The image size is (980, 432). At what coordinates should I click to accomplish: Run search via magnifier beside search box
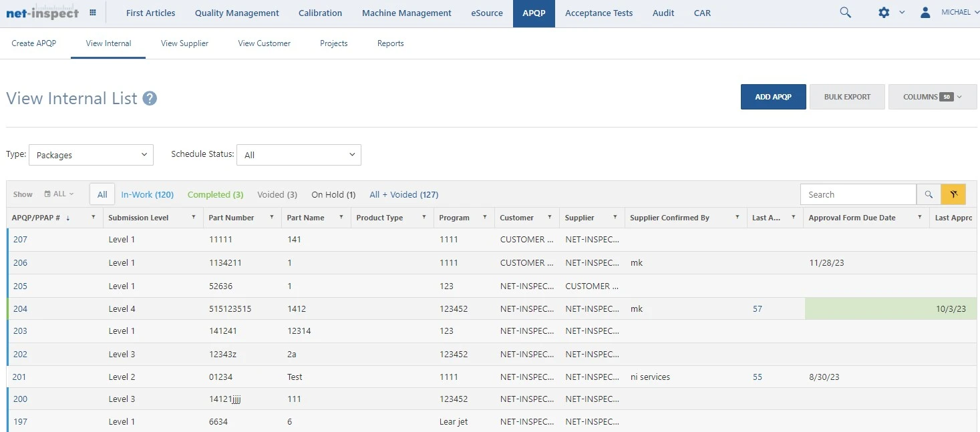tap(928, 194)
